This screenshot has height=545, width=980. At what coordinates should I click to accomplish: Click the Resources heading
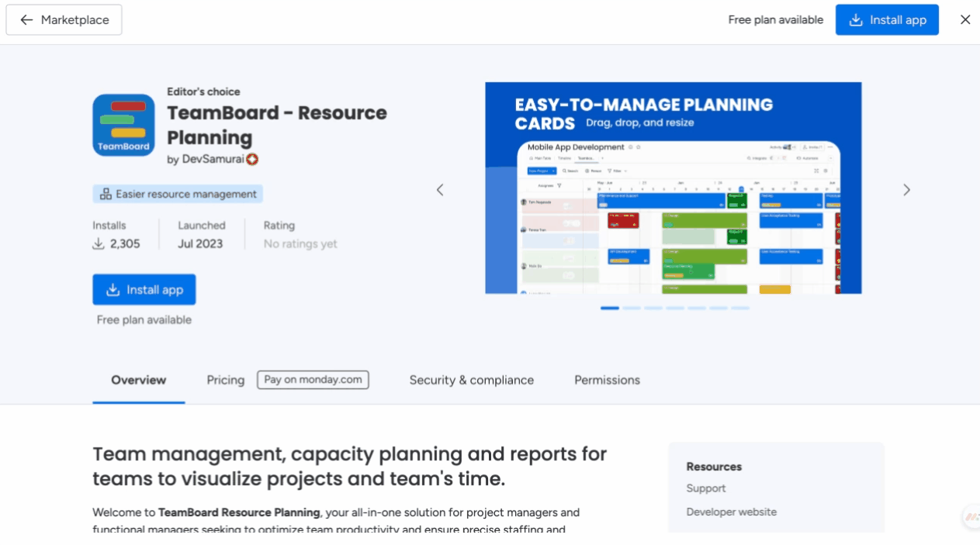point(714,467)
